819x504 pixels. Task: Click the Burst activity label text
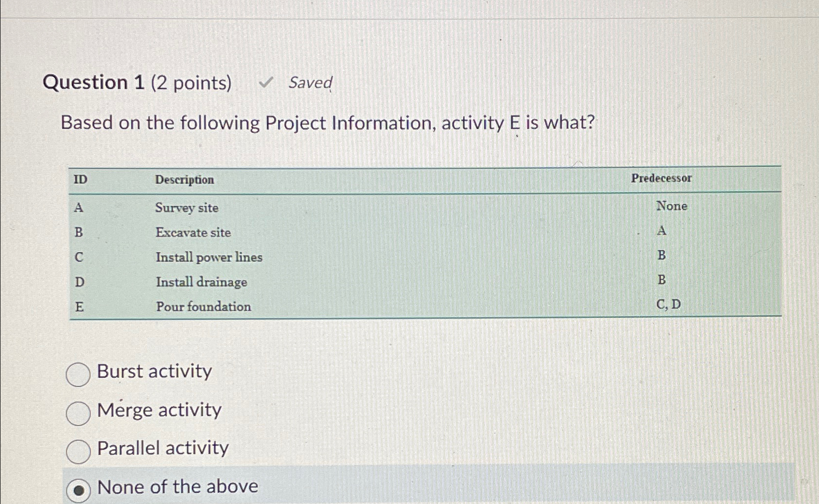click(x=154, y=372)
